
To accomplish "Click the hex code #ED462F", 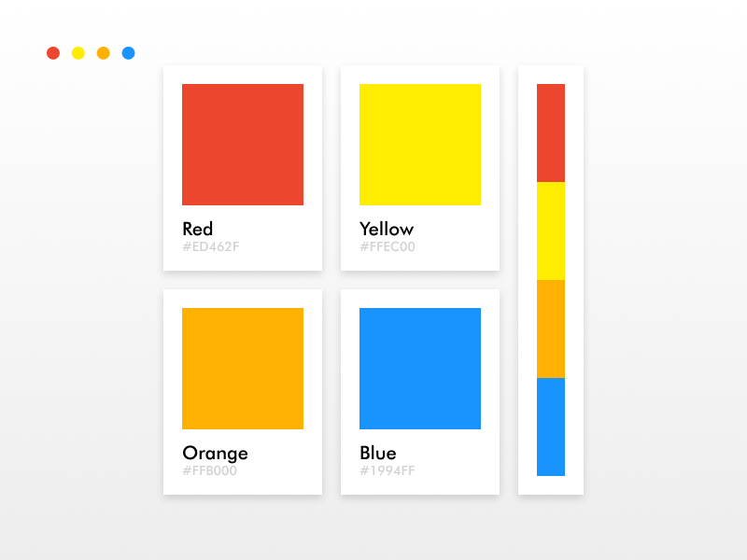I will click(211, 246).
